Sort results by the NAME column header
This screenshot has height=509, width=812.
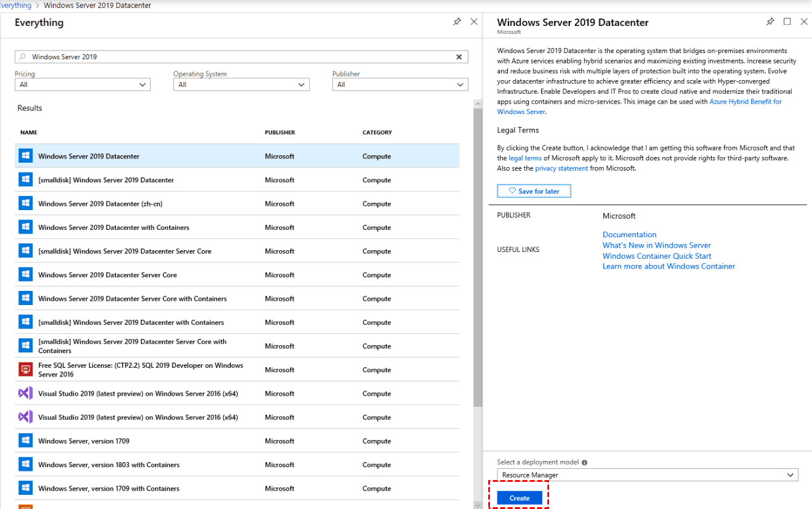29,132
